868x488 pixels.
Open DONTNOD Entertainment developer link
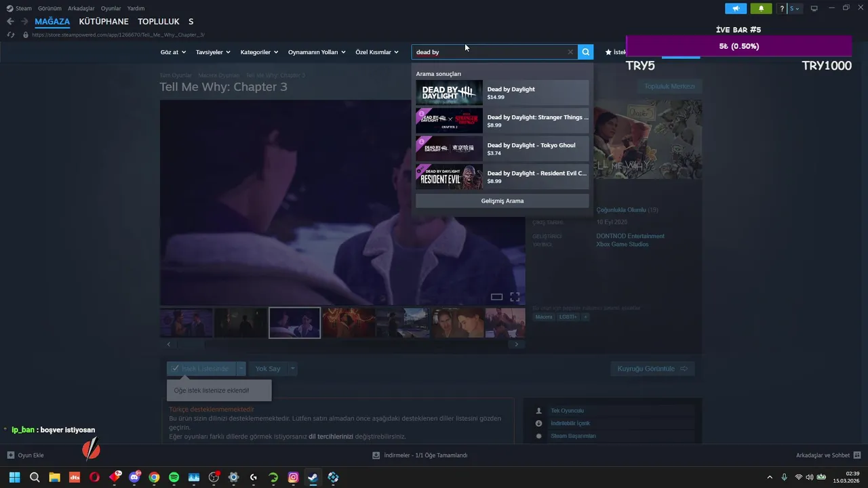coord(630,236)
